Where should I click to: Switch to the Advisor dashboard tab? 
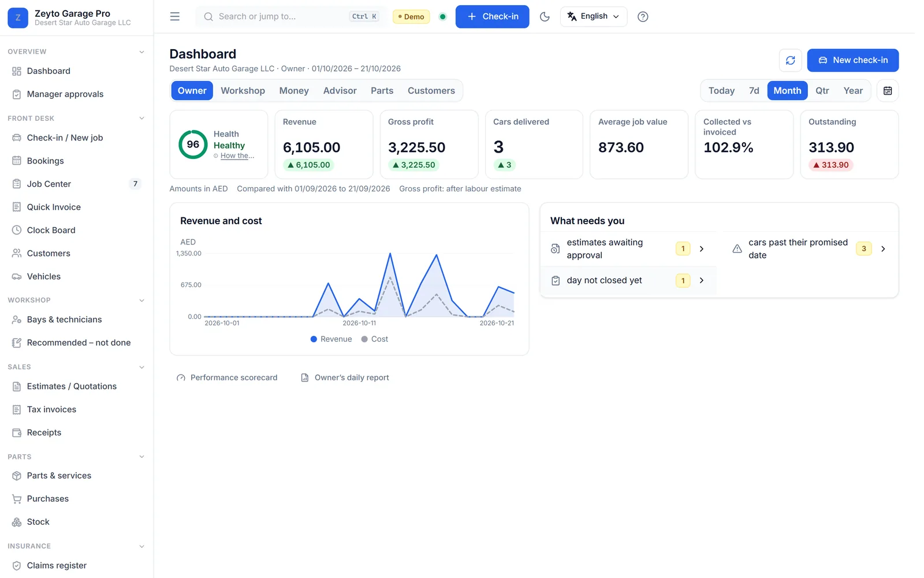(x=340, y=91)
